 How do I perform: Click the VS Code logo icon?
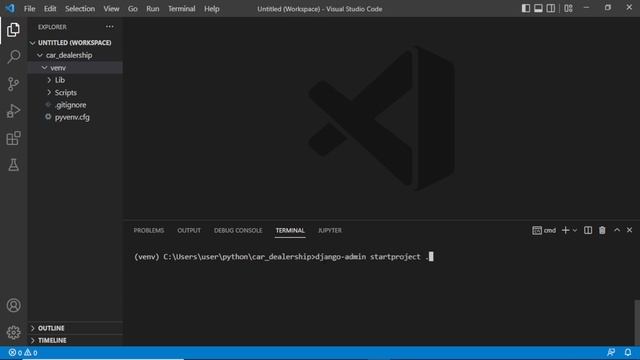pyautogui.click(x=10, y=8)
